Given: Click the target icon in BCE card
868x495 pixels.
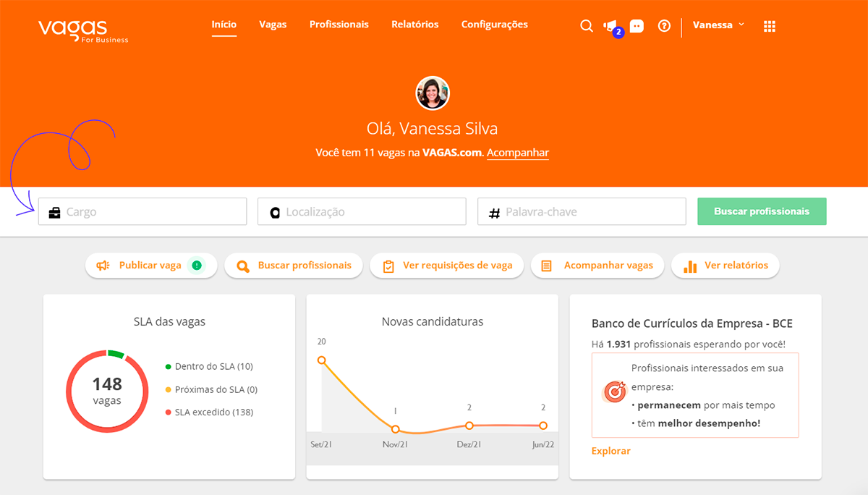Looking at the screenshot, I should click(x=614, y=392).
